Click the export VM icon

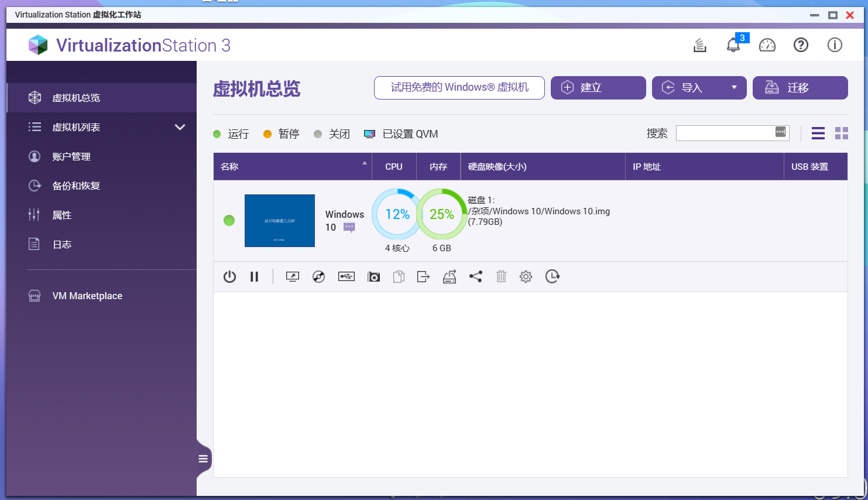tap(423, 276)
